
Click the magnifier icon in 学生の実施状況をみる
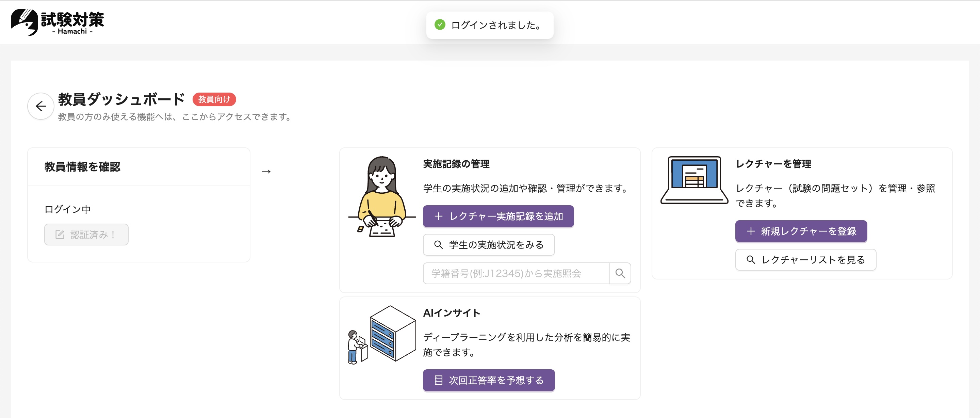pos(438,245)
